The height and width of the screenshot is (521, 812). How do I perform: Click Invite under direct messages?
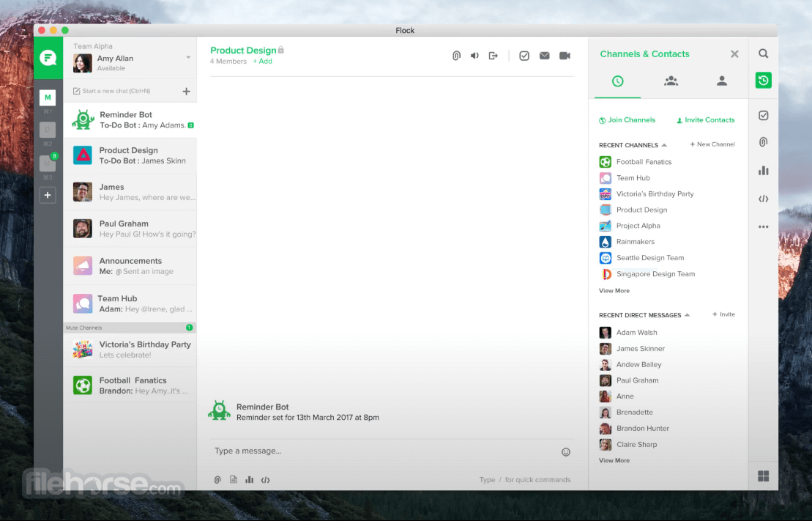coord(723,314)
